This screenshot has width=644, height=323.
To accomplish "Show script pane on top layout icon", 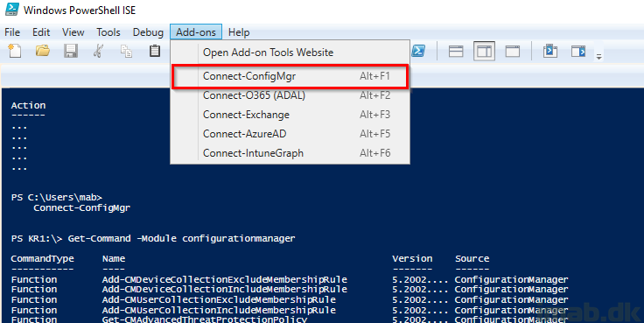I will 456,52.
